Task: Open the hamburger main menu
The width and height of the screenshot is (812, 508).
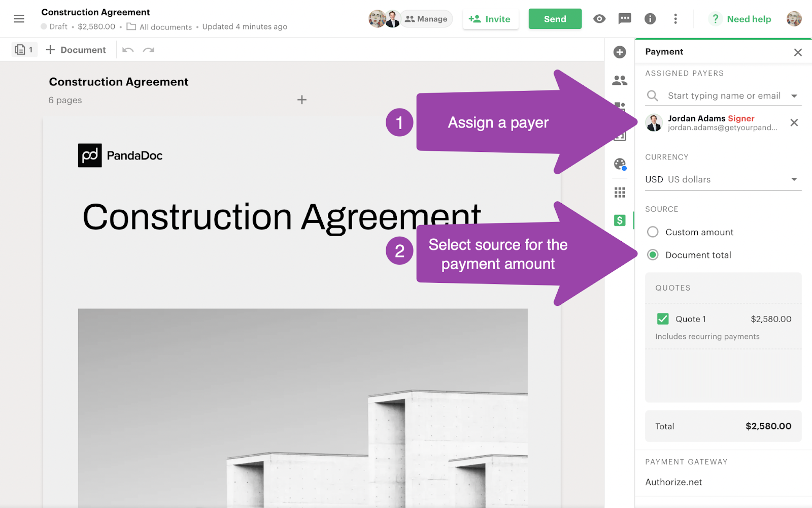Action: (19, 19)
